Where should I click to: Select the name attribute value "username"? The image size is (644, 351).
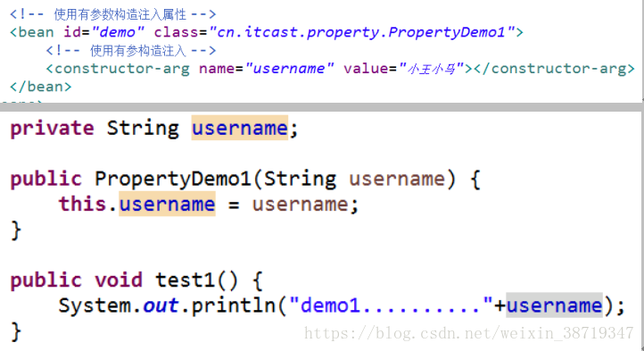pos(289,69)
